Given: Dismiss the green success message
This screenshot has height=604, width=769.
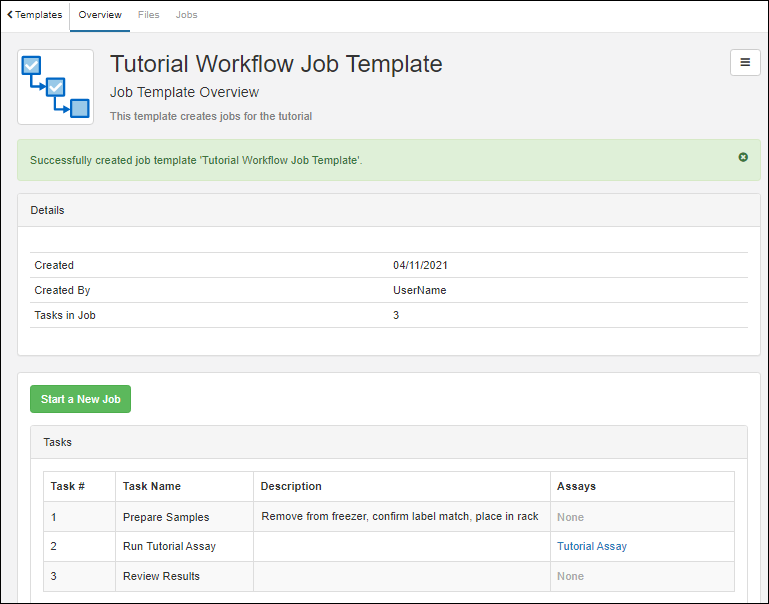Looking at the screenshot, I should coord(743,157).
